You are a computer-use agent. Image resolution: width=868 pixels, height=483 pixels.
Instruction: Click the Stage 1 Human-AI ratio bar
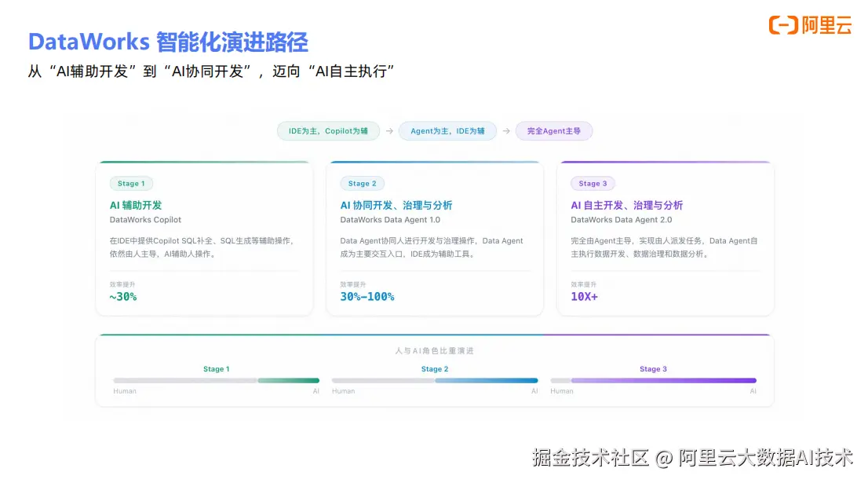click(217, 381)
